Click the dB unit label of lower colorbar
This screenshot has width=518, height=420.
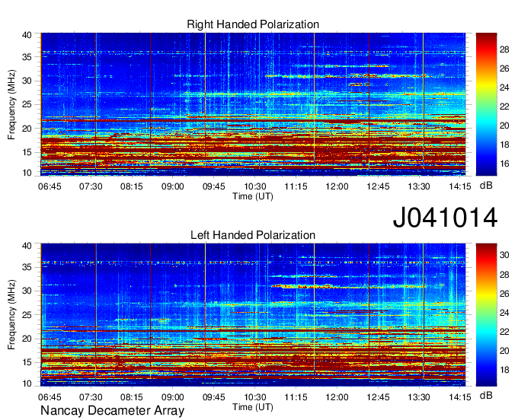(486, 395)
